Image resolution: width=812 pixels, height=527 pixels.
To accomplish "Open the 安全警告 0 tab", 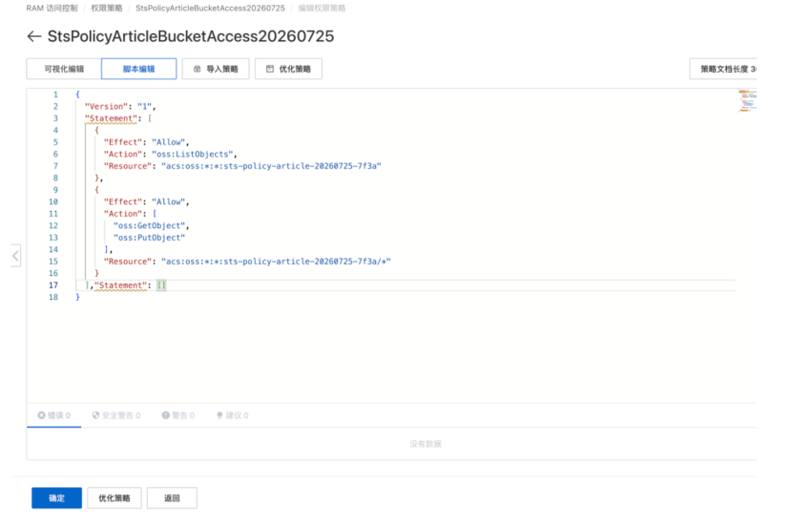I will pos(116,415).
